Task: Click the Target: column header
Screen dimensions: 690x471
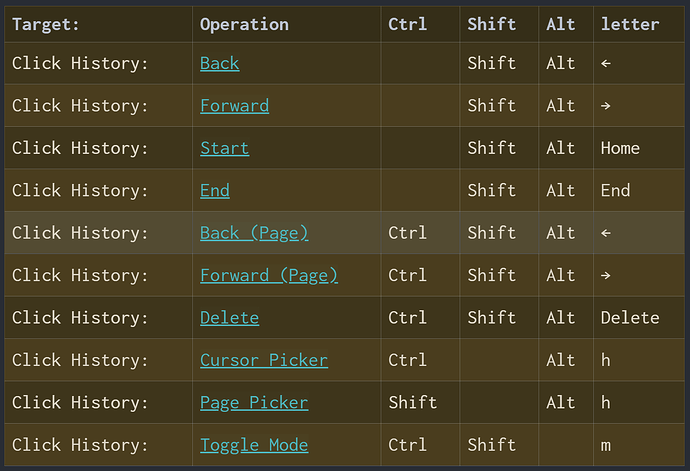Action: (46, 24)
